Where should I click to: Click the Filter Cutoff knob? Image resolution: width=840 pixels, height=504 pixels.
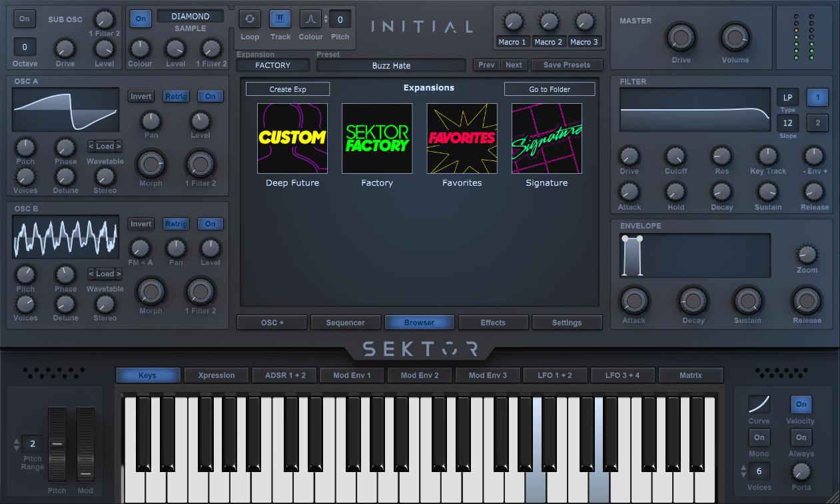675,156
